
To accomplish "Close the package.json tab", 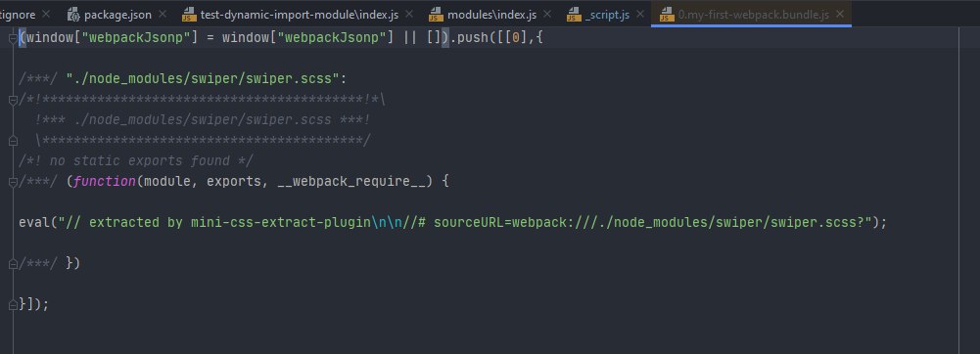I will 163,14.
